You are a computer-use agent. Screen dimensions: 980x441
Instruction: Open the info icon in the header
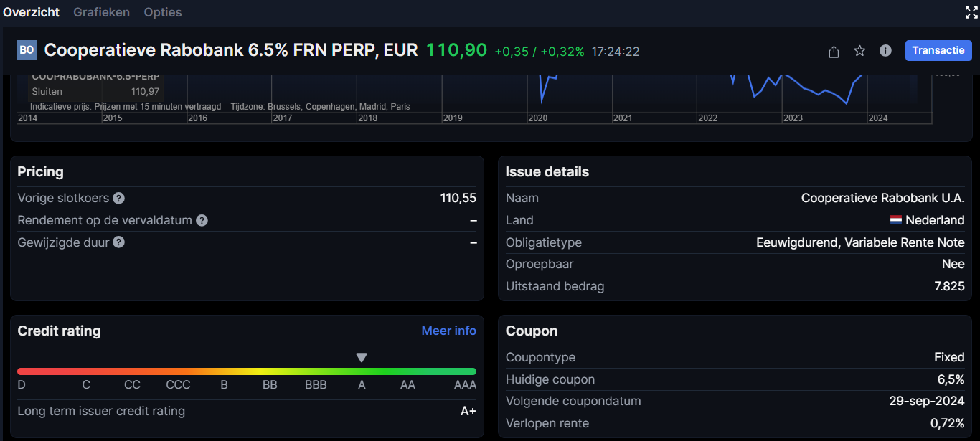(885, 51)
